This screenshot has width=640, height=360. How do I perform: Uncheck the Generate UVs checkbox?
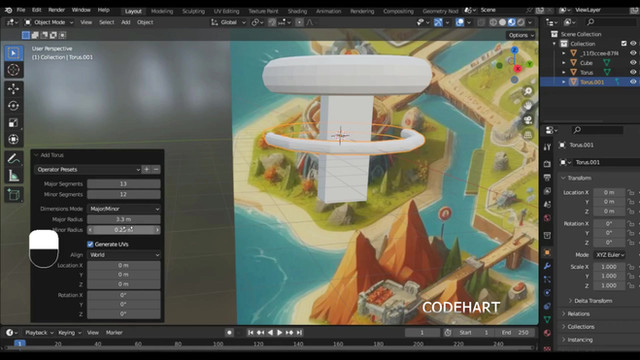[x=90, y=244]
